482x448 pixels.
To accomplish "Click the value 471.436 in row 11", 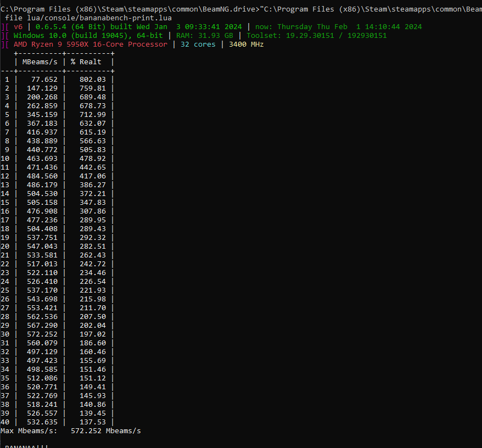I will click(42, 167).
